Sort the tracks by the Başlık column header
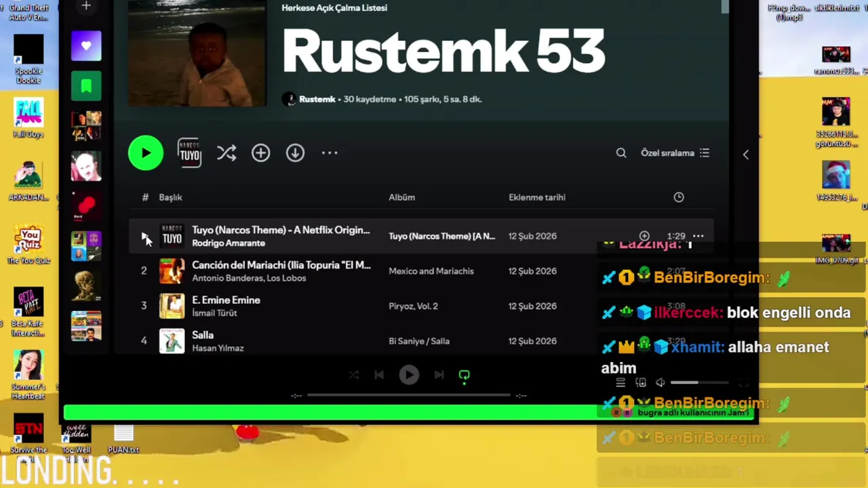 point(170,197)
